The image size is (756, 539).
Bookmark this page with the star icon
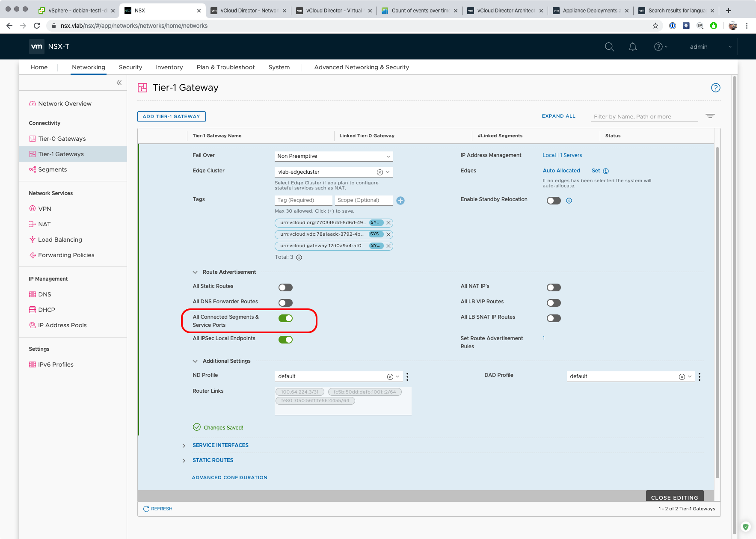click(x=655, y=26)
